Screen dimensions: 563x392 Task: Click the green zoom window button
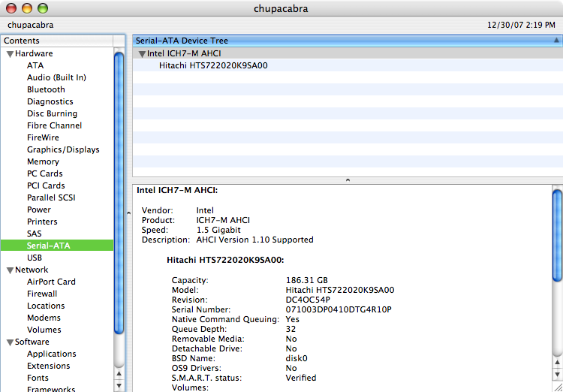click(43, 8)
